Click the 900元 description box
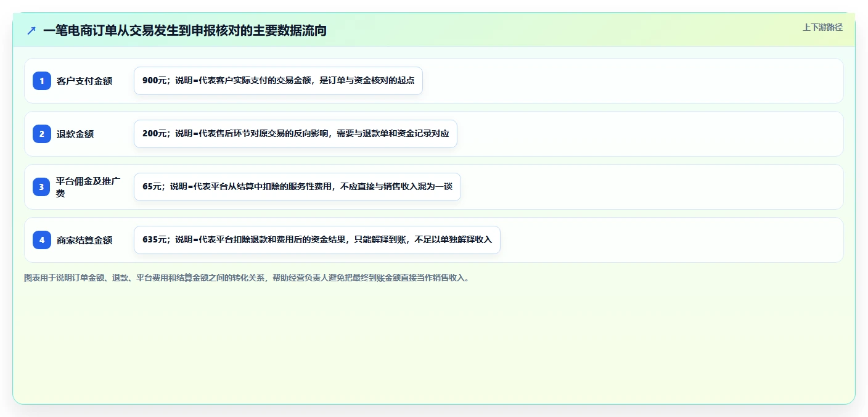868x417 pixels. [x=278, y=81]
